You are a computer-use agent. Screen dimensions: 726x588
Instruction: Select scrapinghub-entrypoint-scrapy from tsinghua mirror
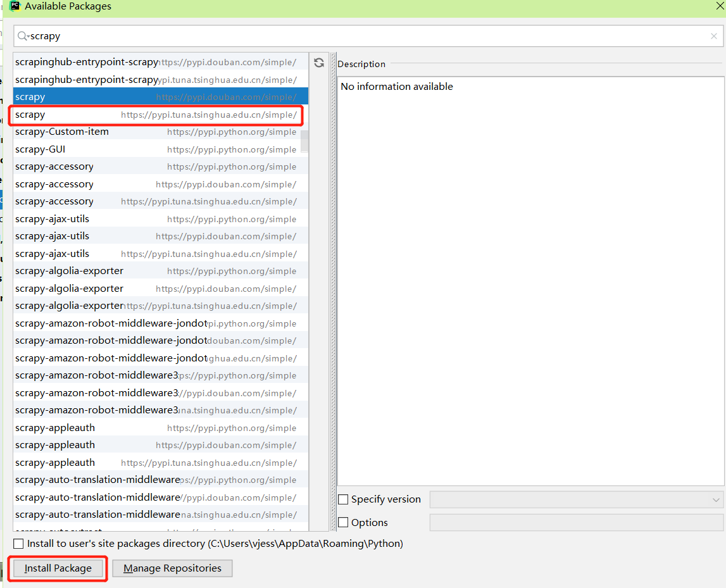161,80
